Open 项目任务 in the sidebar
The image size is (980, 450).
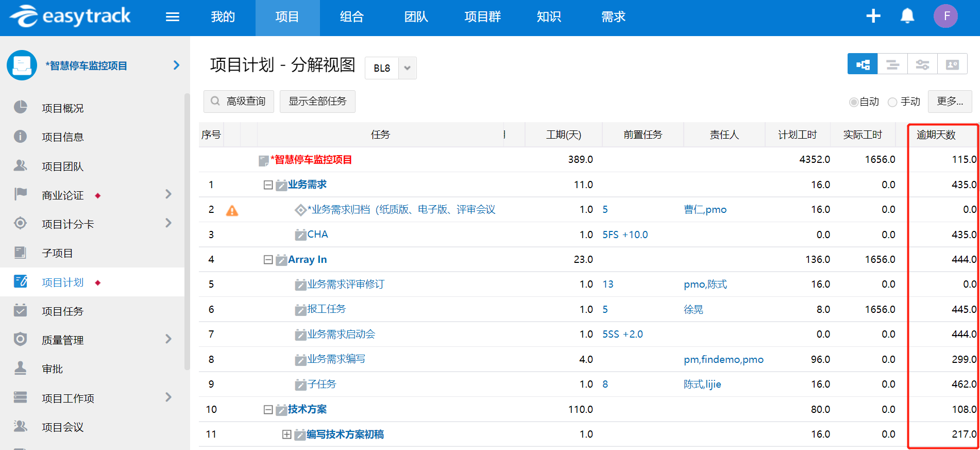click(x=62, y=311)
